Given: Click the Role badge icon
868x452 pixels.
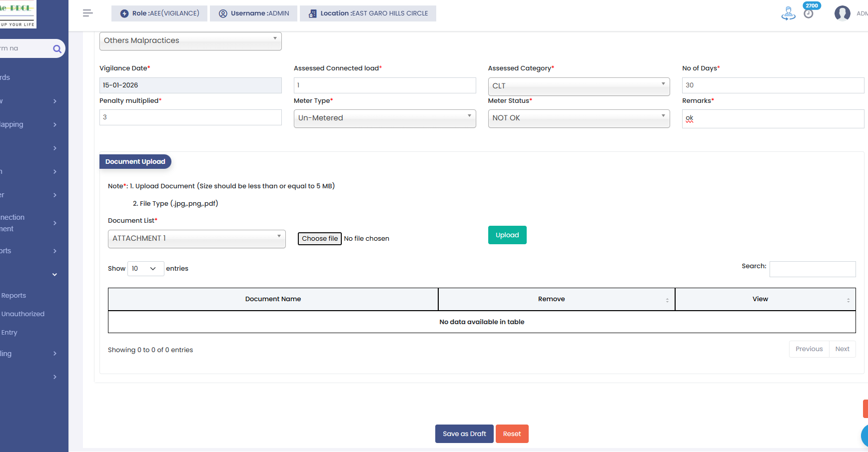Looking at the screenshot, I should 124,13.
